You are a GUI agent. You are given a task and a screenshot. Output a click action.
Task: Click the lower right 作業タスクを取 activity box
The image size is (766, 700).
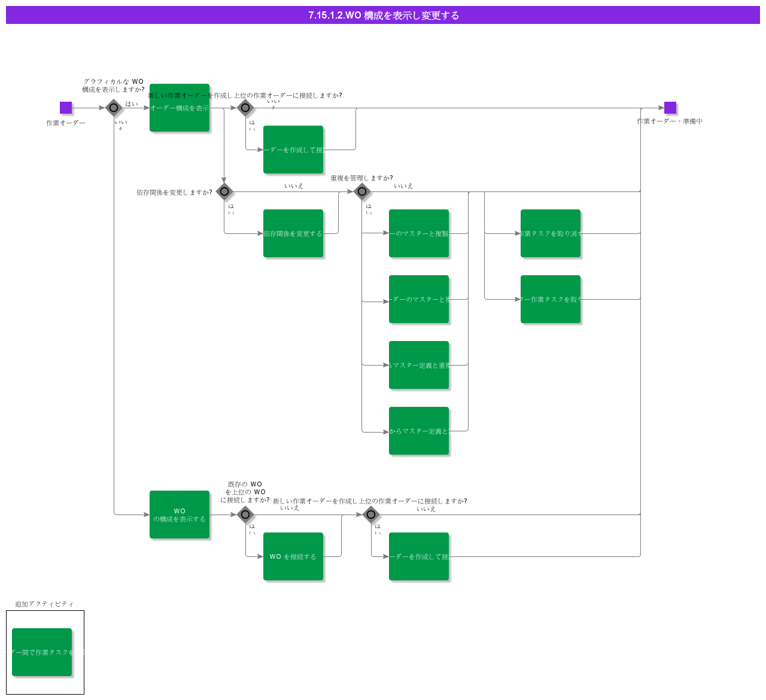(x=551, y=299)
